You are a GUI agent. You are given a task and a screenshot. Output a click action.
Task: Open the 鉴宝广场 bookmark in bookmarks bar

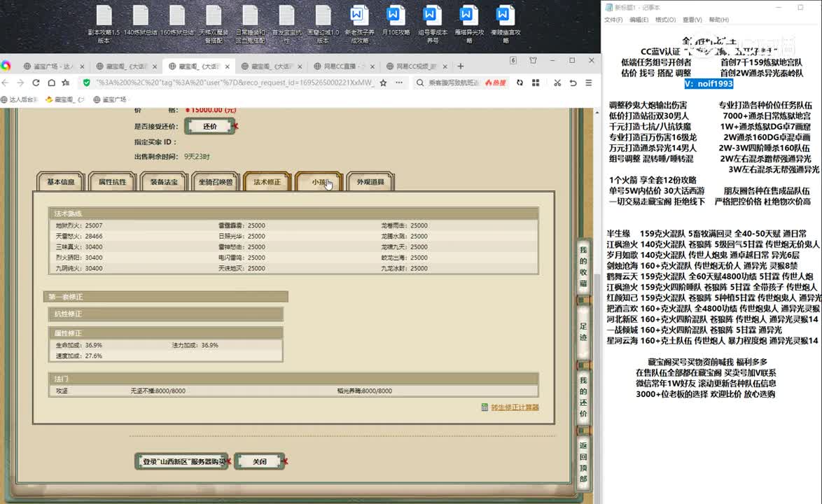coord(110,99)
